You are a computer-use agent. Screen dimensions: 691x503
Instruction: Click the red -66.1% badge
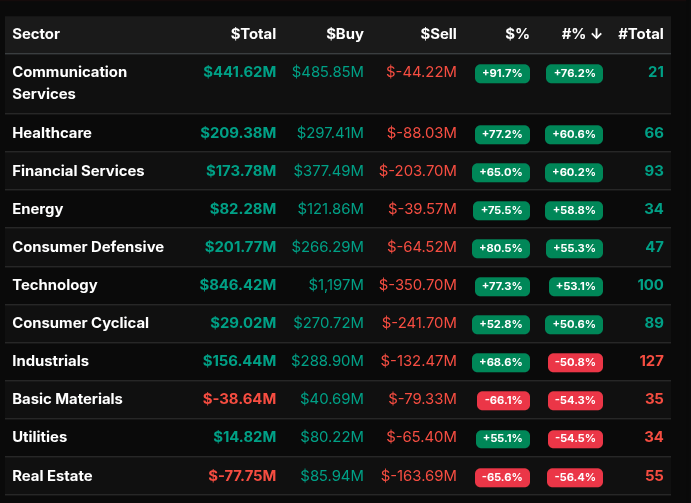click(x=502, y=400)
